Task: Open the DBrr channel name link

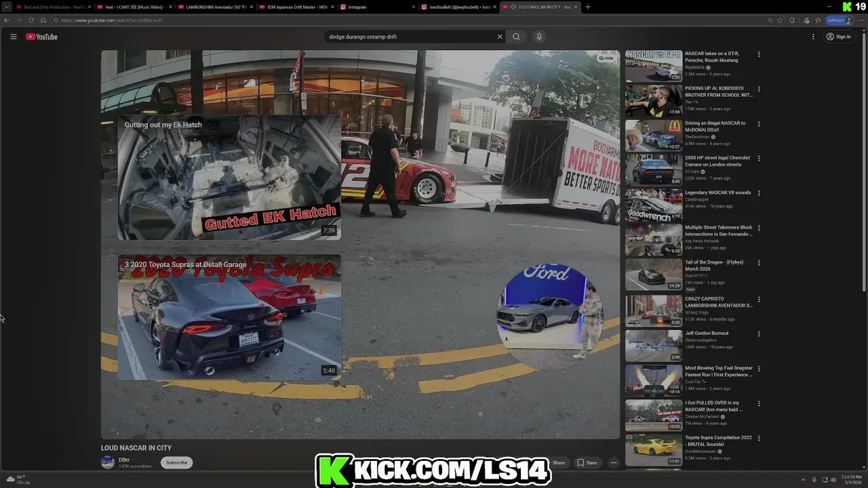Action: (124, 460)
